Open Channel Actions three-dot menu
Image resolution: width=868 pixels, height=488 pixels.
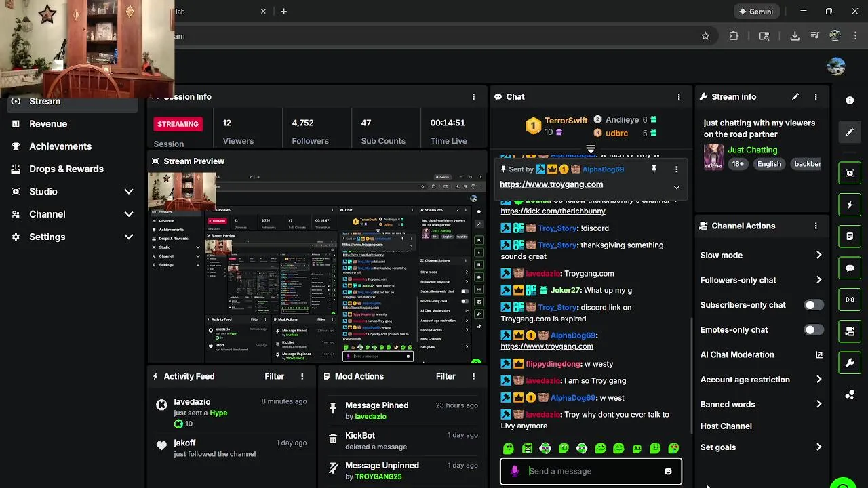816,226
